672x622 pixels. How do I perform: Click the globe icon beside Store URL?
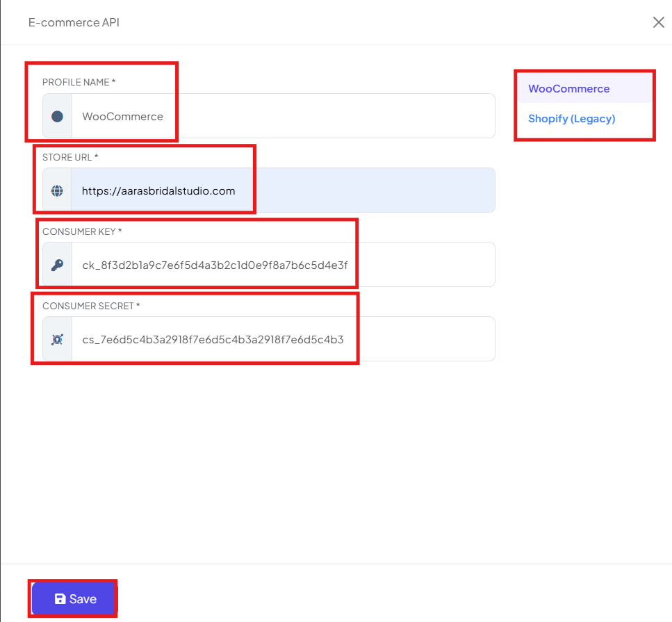[57, 190]
